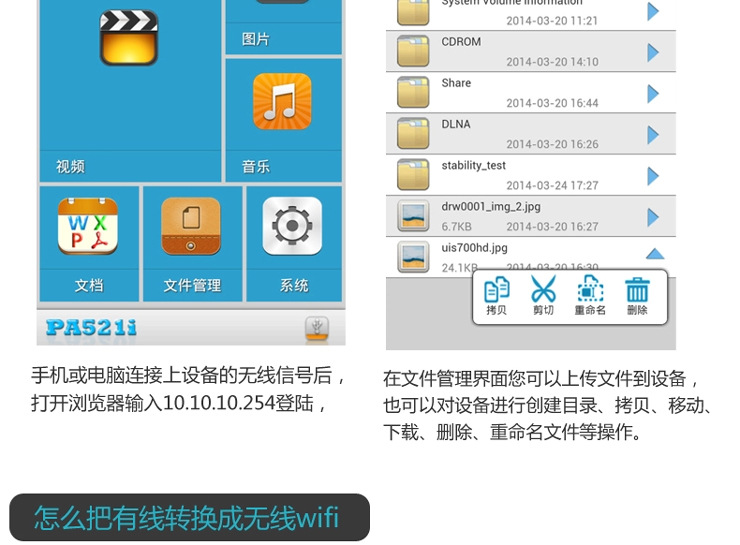
Task: Click the 怎么把有线转换成无线wifi heading banner
Action: click(189, 517)
